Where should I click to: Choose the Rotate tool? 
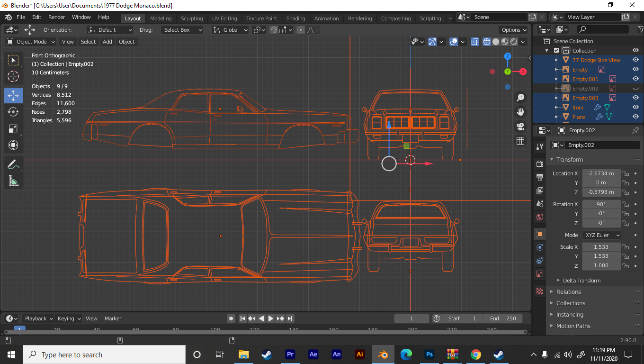pyautogui.click(x=13, y=112)
